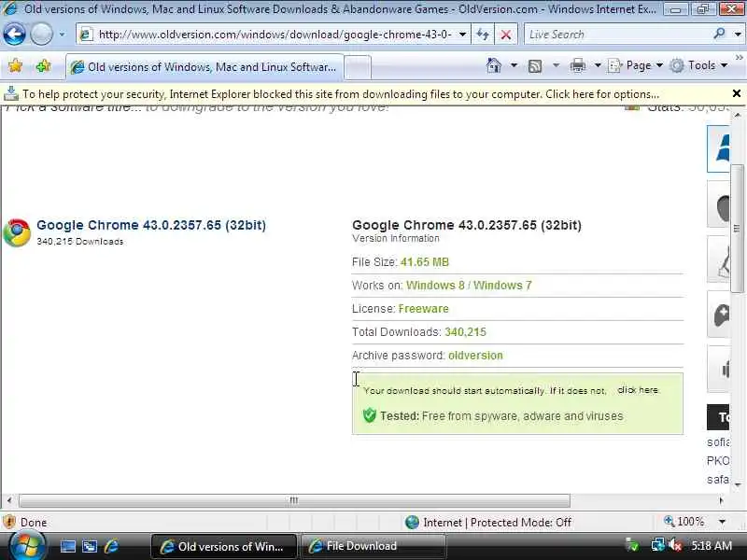Screen dimensions: 747x560
Task: Click the 'Freeware' license text
Action: (x=424, y=309)
